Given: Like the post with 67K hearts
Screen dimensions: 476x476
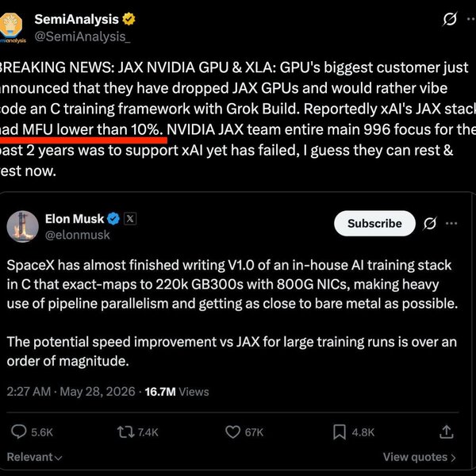Looking at the screenshot, I should pyautogui.click(x=232, y=432).
